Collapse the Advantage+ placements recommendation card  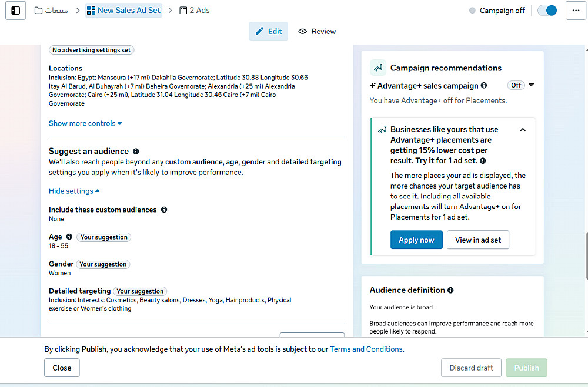[523, 130]
